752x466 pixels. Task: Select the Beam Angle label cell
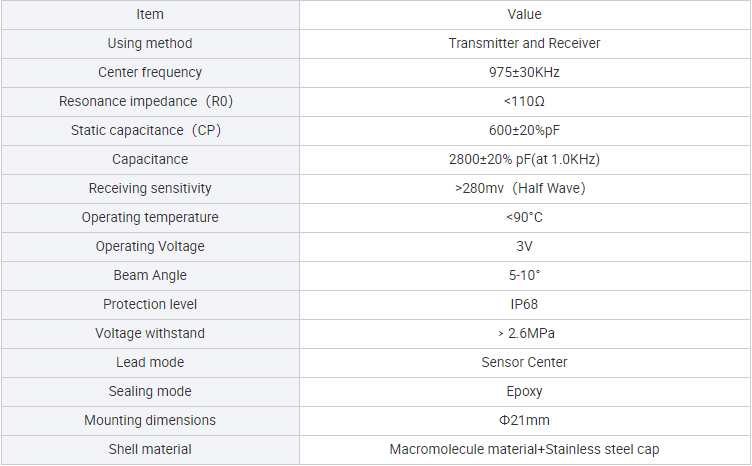(150, 276)
